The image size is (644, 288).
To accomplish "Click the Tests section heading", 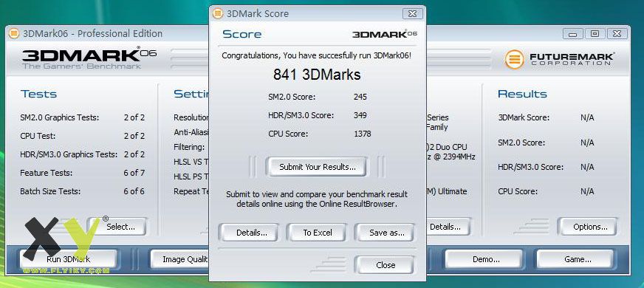I will pyautogui.click(x=38, y=94).
